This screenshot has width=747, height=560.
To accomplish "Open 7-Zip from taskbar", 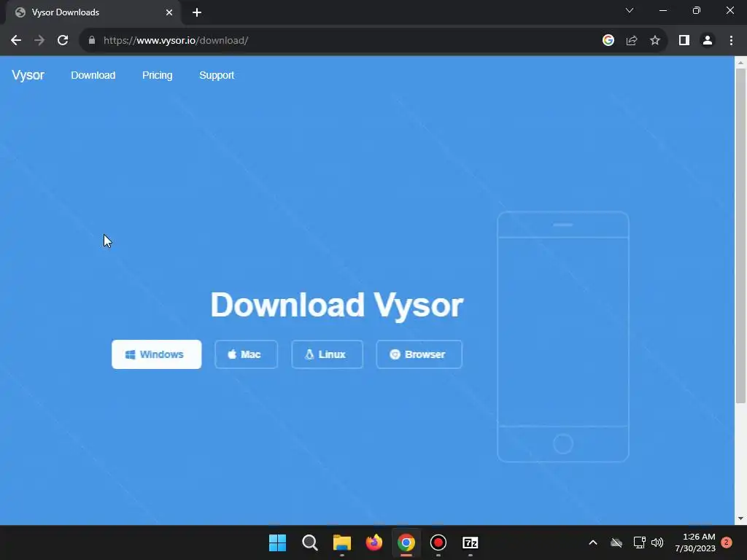I will (x=471, y=542).
